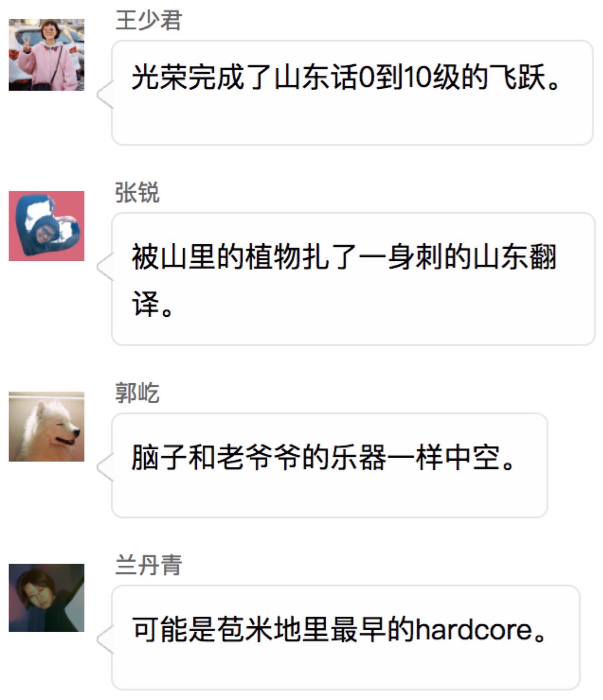Click the sender name 郭屹
Screen dimensions: 603x700
pyautogui.click(x=137, y=392)
